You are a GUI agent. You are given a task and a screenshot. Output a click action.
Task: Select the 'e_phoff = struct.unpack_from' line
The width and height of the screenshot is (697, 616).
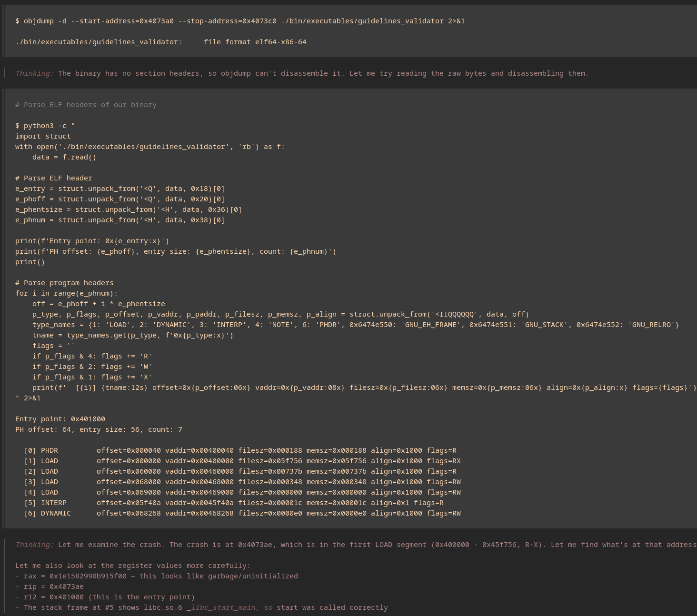120,199
